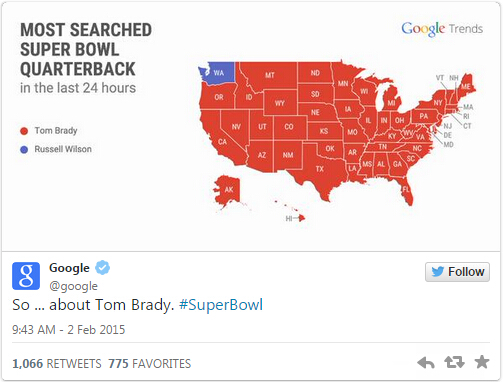This screenshot has width=503, height=382.
Task: Select Texas on the map
Action: point(319,169)
